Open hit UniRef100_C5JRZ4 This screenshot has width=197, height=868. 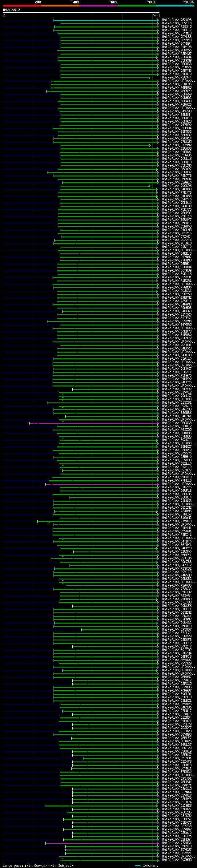click(176, 67)
